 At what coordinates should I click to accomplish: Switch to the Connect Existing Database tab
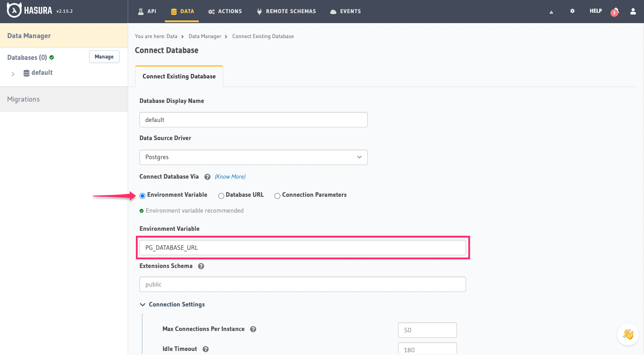179,76
